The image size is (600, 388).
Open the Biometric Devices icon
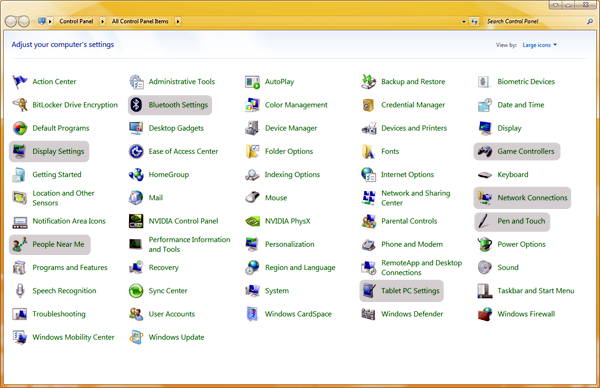tap(484, 82)
